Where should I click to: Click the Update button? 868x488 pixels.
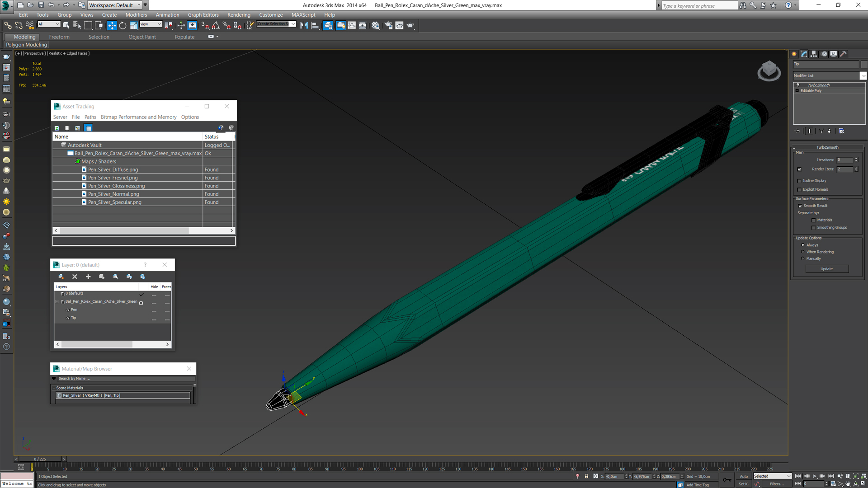(x=826, y=269)
